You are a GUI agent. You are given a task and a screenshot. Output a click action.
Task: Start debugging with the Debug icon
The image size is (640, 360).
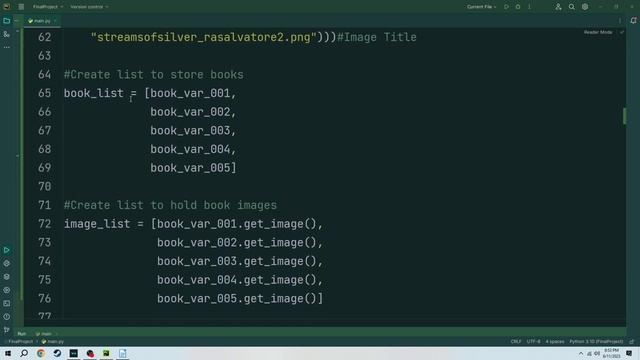(518, 7)
